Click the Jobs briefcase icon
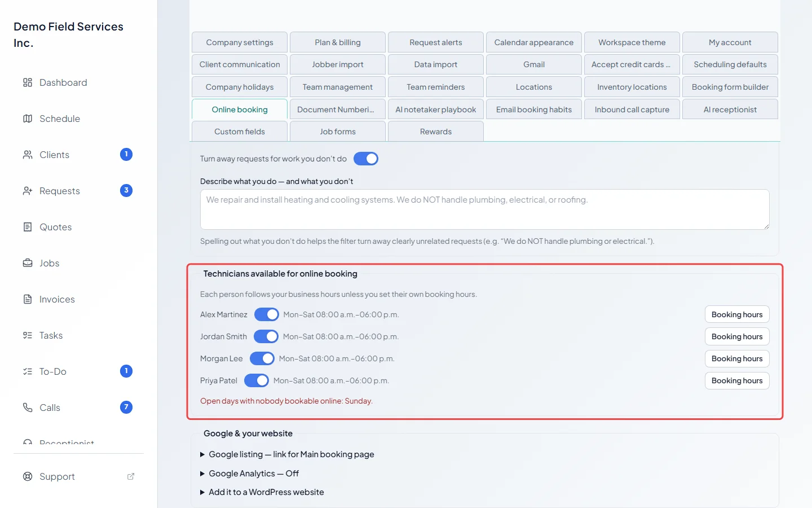This screenshot has height=508, width=812. (x=28, y=263)
